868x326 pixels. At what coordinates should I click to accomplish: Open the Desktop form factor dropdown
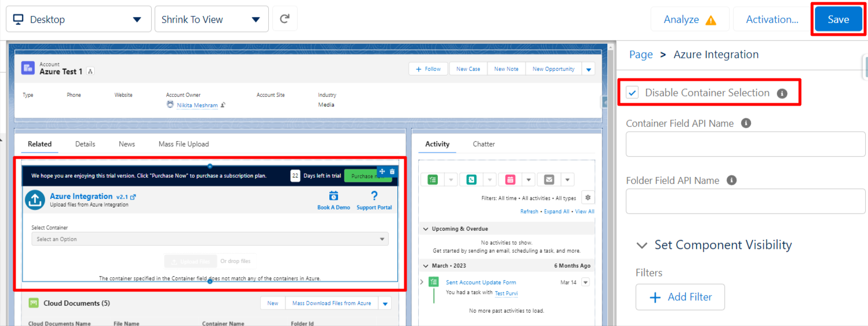point(78,19)
